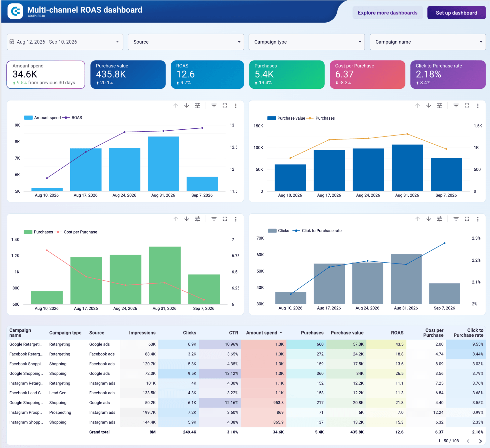Image resolution: width=490 pixels, height=448 pixels.
Task: Click Set up dashboard button
Action: (456, 13)
